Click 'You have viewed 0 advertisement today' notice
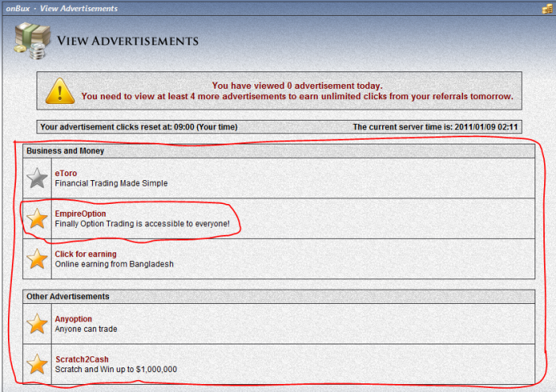556x392 pixels. click(297, 86)
